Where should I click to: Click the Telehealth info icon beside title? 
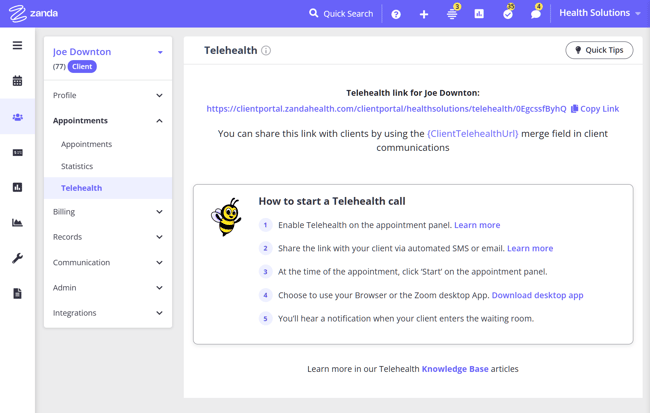coord(266,50)
